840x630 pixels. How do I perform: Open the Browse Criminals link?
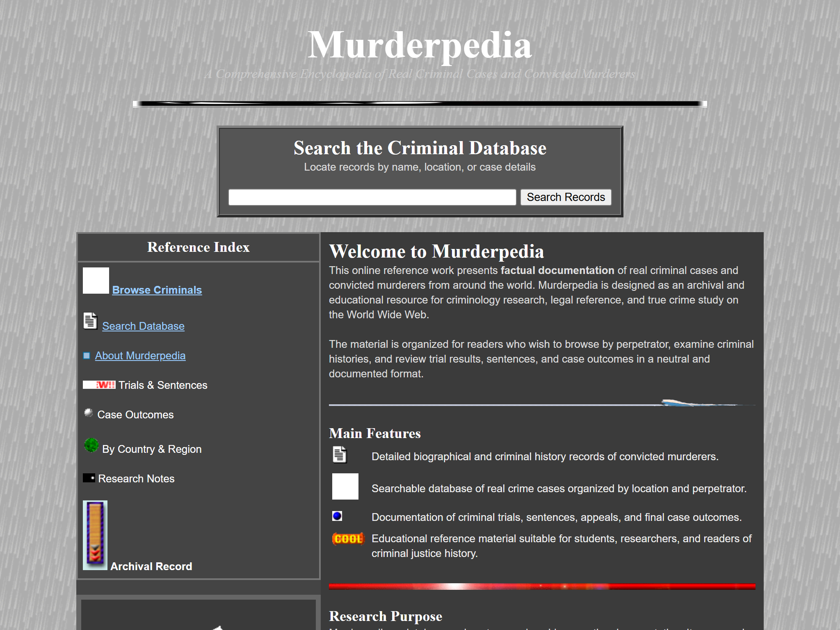pos(157,290)
